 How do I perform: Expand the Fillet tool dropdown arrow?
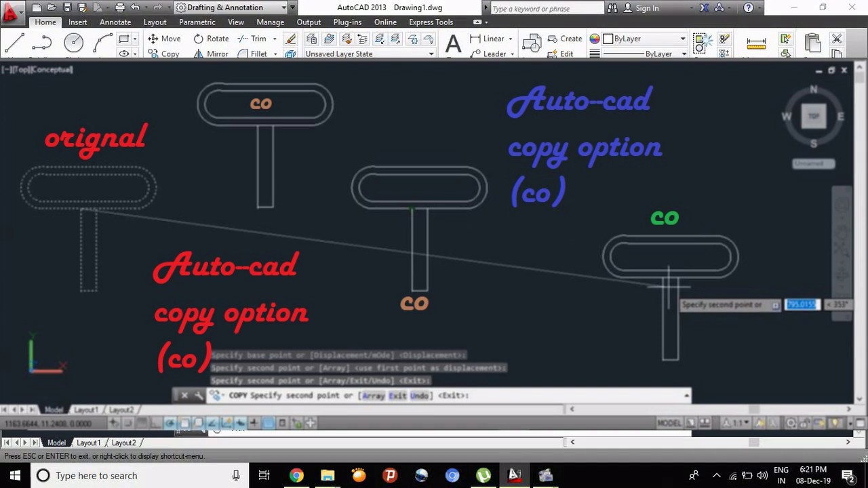[x=275, y=54]
